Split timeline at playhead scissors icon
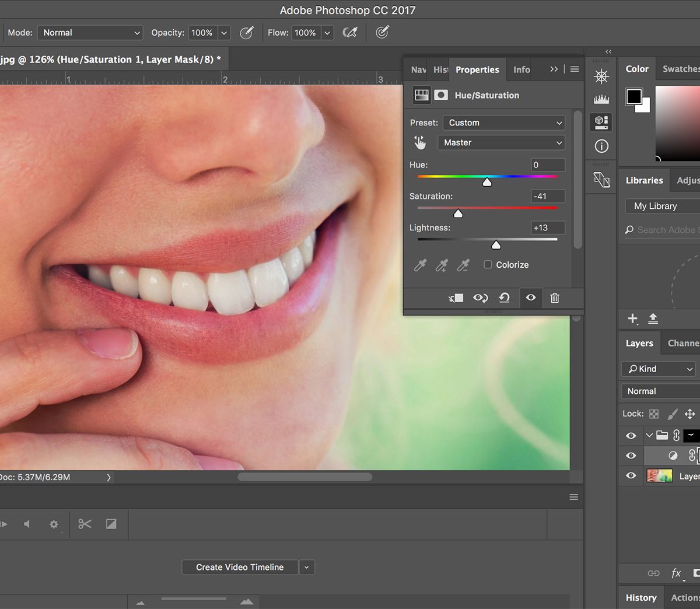This screenshot has width=700, height=609. pyautogui.click(x=85, y=524)
